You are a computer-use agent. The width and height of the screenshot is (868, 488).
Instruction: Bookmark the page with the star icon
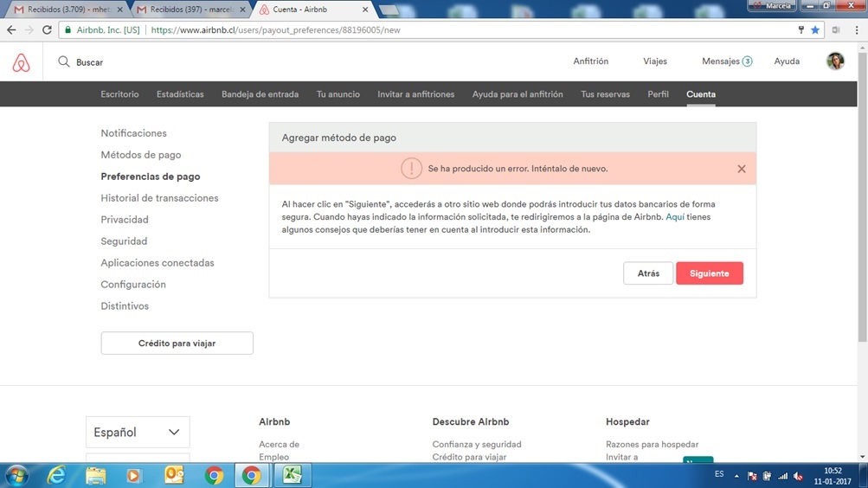pyautogui.click(x=815, y=30)
